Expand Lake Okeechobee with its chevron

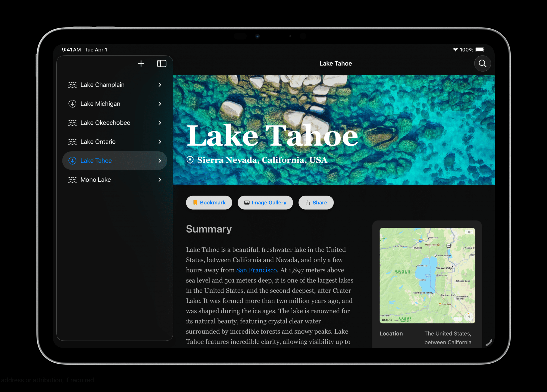160,123
